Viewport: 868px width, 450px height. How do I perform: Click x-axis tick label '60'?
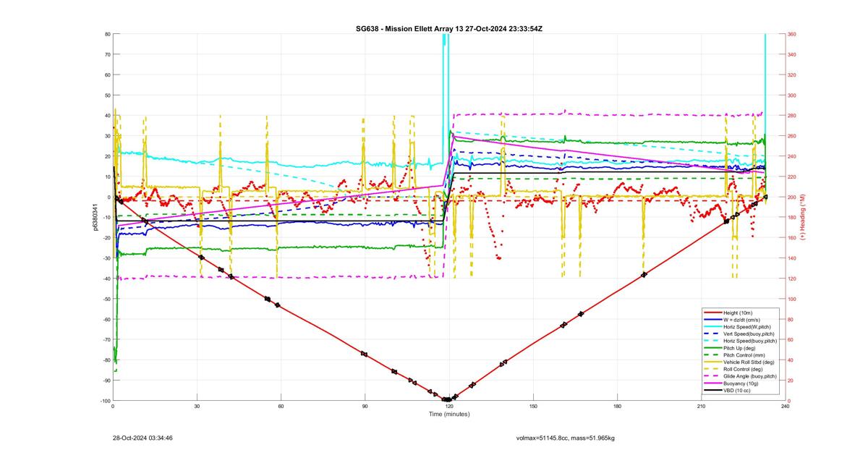tap(281, 407)
